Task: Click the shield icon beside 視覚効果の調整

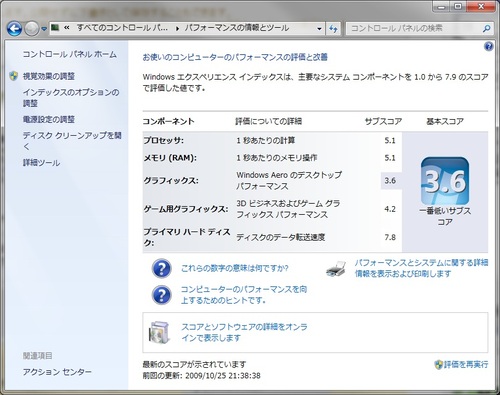Action: coord(14,76)
